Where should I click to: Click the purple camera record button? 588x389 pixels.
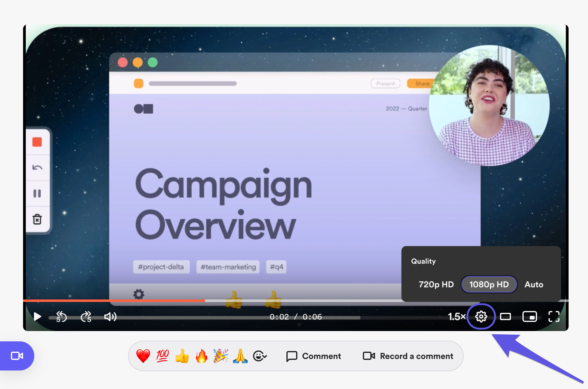tap(17, 356)
